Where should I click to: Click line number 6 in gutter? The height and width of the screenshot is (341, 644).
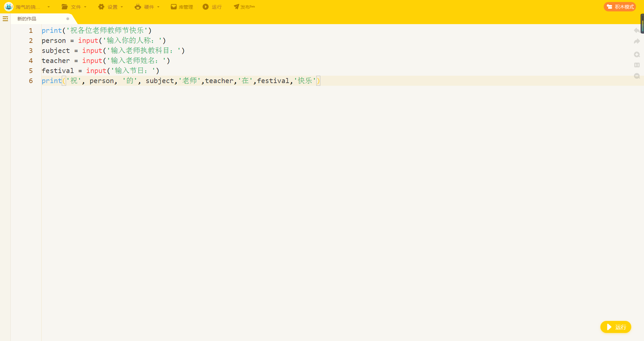tap(31, 81)
